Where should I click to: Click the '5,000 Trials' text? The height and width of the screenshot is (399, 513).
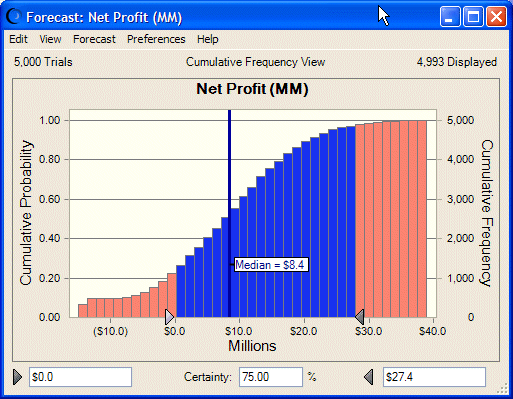pos(43,62)
